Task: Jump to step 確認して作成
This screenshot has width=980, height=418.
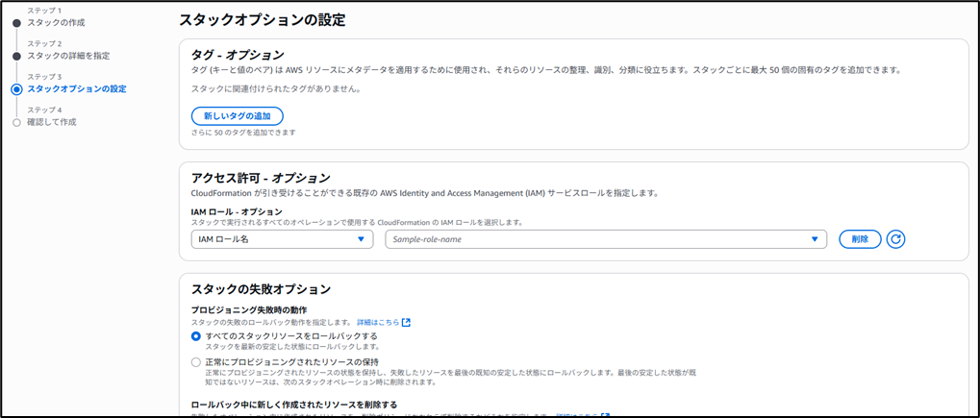Action: click(x=52, y=122)
